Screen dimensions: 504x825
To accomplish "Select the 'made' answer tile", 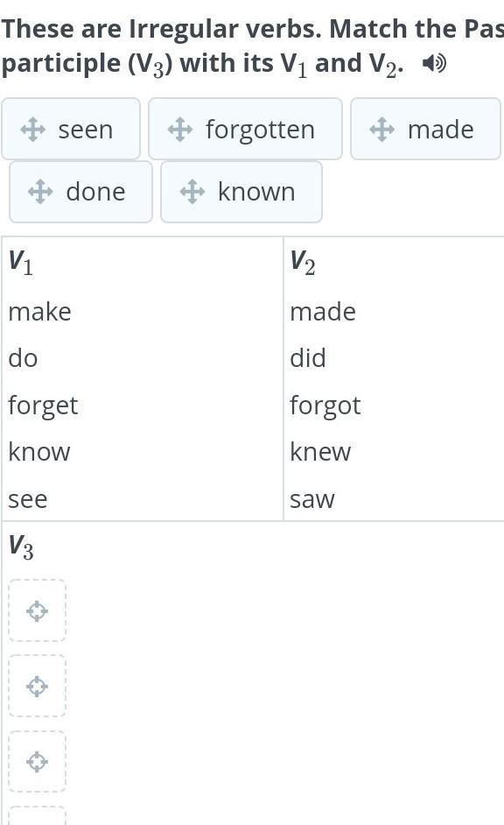I will click(x=426, y=129).
